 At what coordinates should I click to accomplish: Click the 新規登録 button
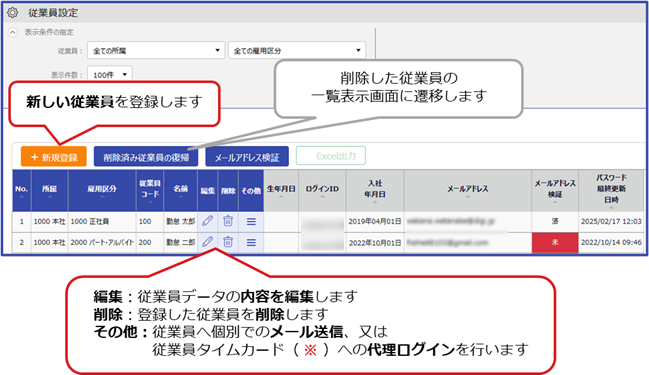click(x=54, y=157)
